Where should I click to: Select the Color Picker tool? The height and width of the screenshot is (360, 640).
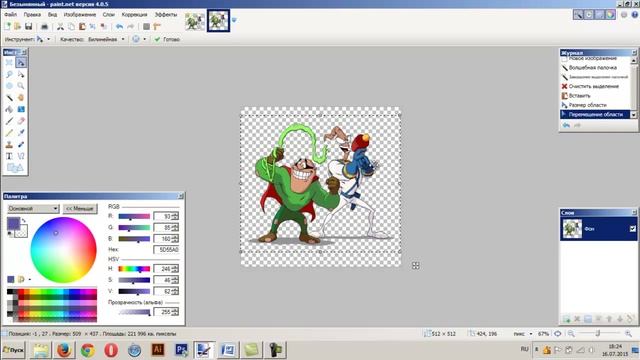click(21, 133)
